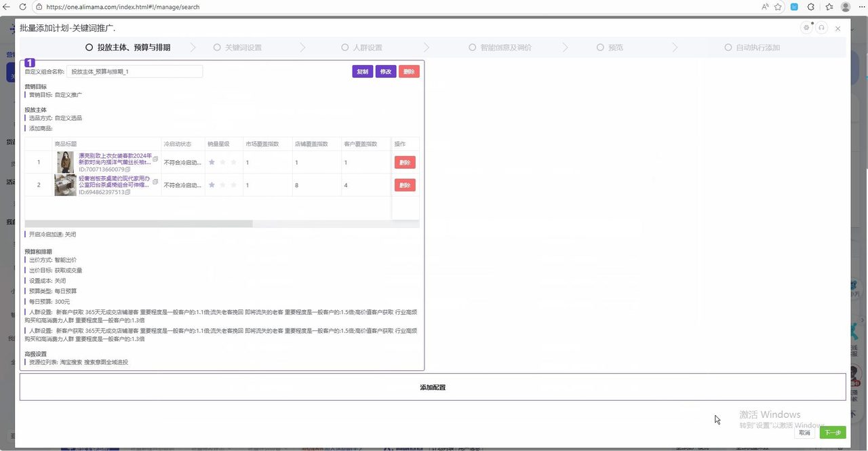Open browser extensions puzzle menu
This screenshot has height=451, width=868.
(x=811, y=7)
